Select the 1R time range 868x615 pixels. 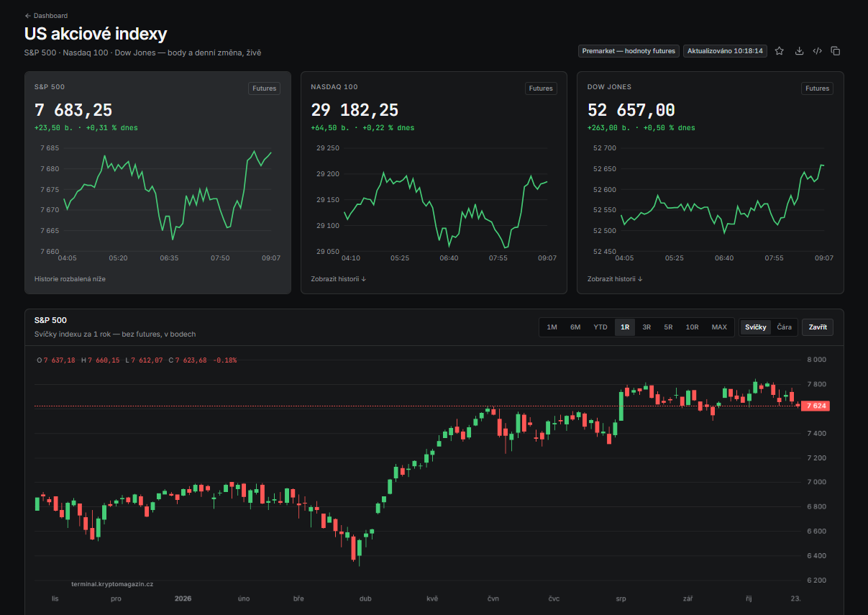(625, 327)
